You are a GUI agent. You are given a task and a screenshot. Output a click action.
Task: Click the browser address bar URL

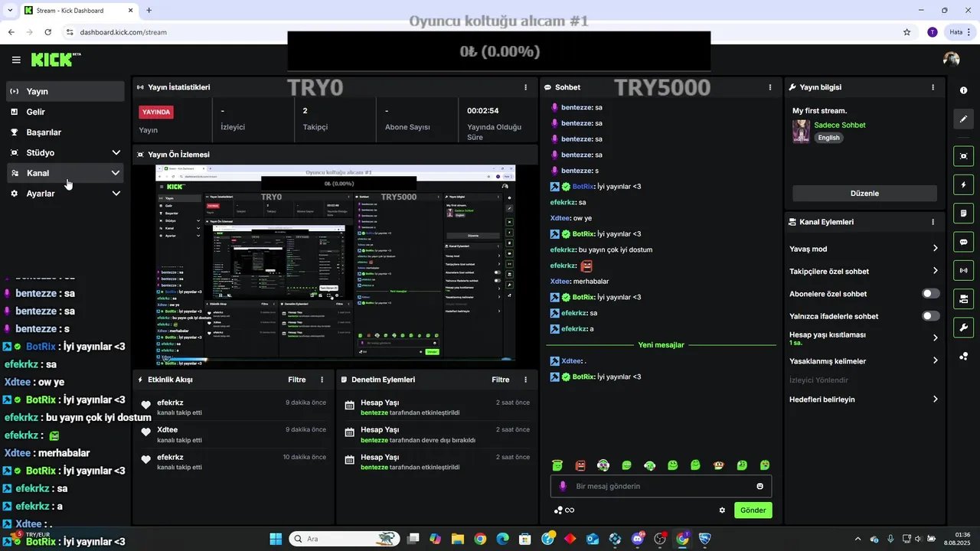pyautogui.click(x=123, y=32)
